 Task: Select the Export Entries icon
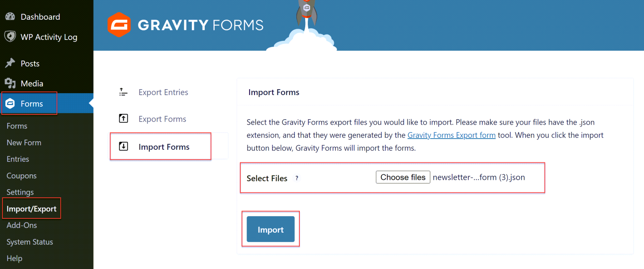[x=123, y=92]
